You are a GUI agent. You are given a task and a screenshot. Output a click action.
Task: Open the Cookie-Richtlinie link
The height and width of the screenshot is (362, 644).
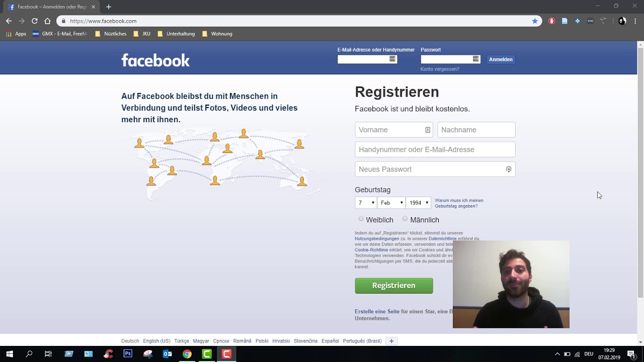pos(371,250)
